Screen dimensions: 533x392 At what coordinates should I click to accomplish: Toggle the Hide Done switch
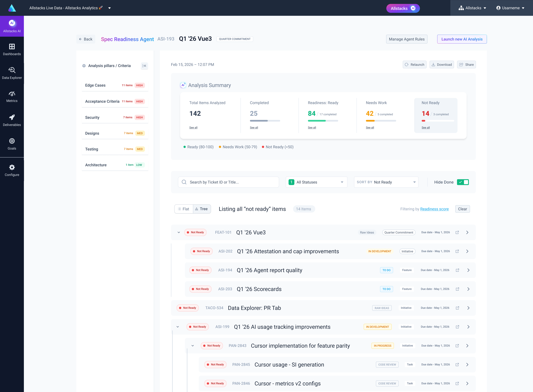[x=463, y=182]
